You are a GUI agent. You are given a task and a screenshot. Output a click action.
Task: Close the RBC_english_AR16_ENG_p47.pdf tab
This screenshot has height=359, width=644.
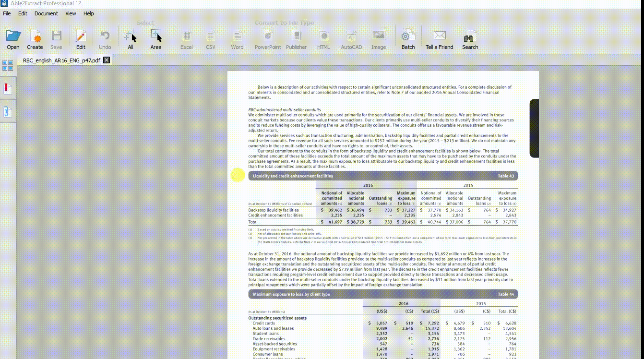(x=107, y=60)
